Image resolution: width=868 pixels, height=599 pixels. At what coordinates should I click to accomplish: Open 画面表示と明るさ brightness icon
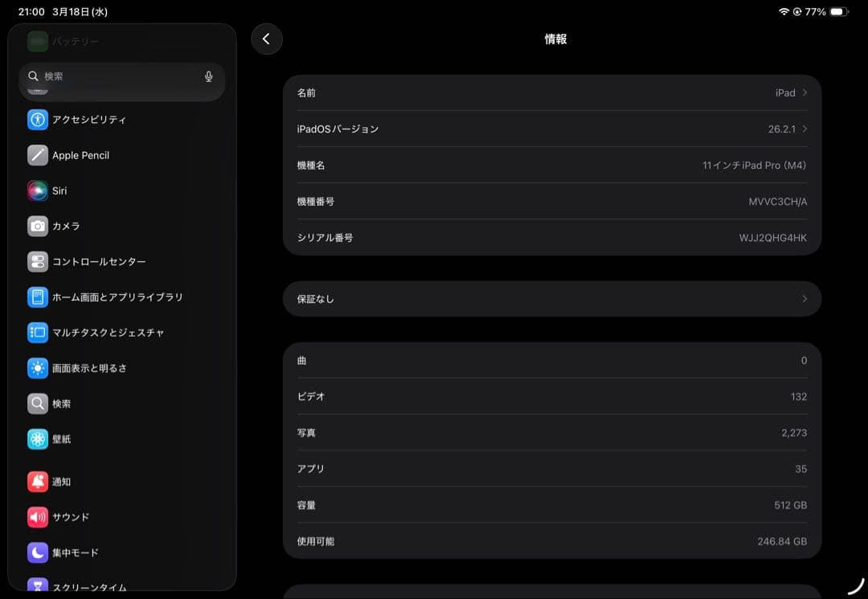(x=38, y=368)
